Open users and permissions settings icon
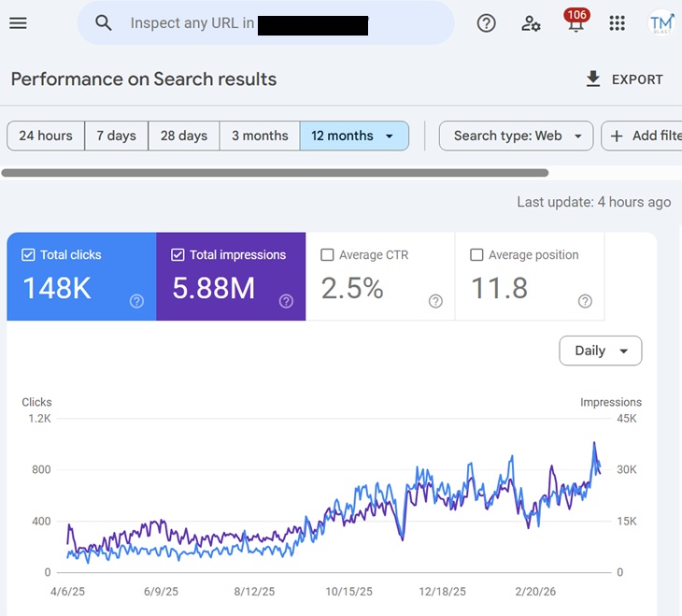 pyautogui.click(x=531, y=23)
